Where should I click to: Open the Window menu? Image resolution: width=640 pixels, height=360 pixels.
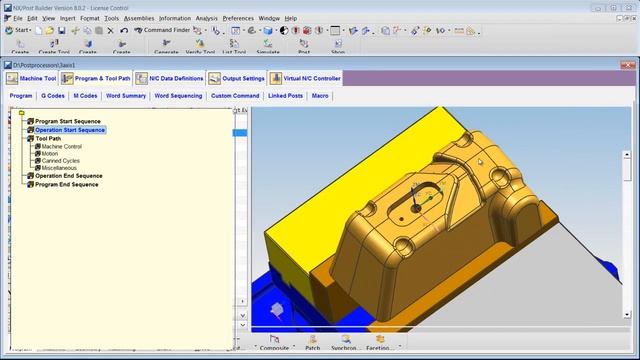[x=269, y=18]
